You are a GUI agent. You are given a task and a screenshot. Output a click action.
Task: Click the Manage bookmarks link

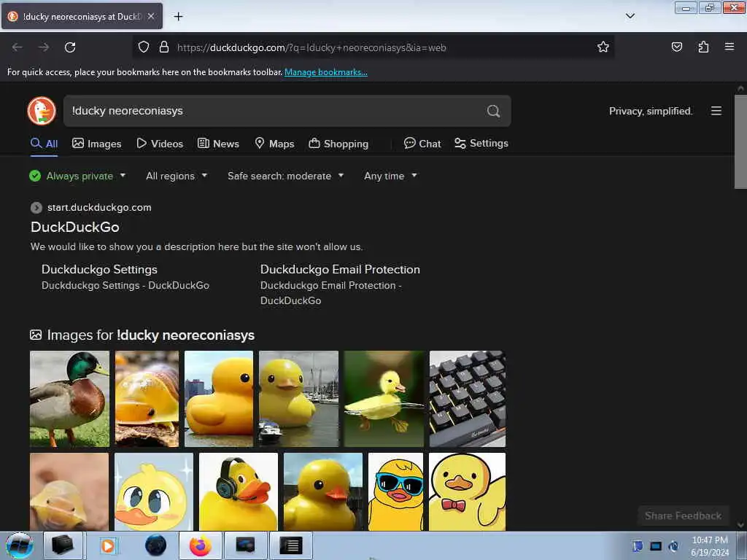point(326,72)
